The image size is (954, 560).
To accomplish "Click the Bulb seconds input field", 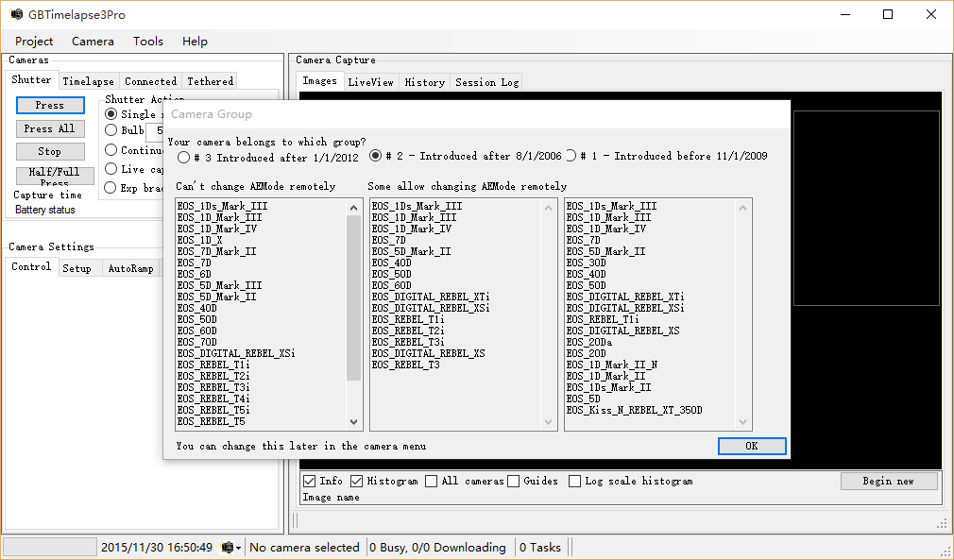I will 155,130.
